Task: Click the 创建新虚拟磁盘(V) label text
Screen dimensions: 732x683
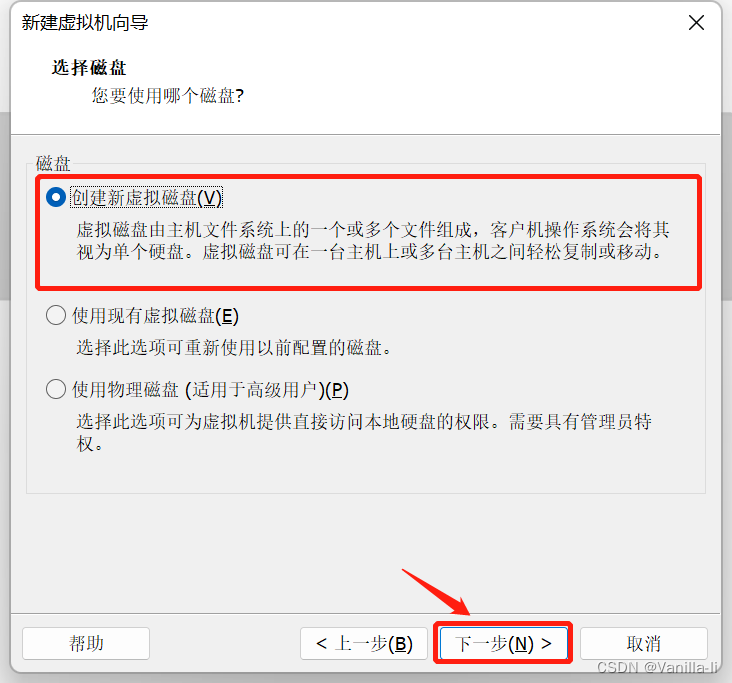Action: pos(147,197)
